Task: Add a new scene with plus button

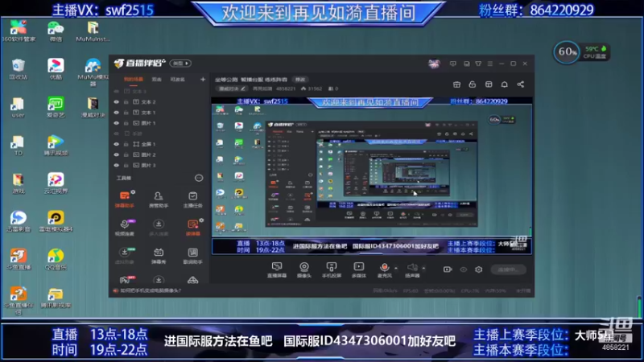Action: click(x=203, y=79)
